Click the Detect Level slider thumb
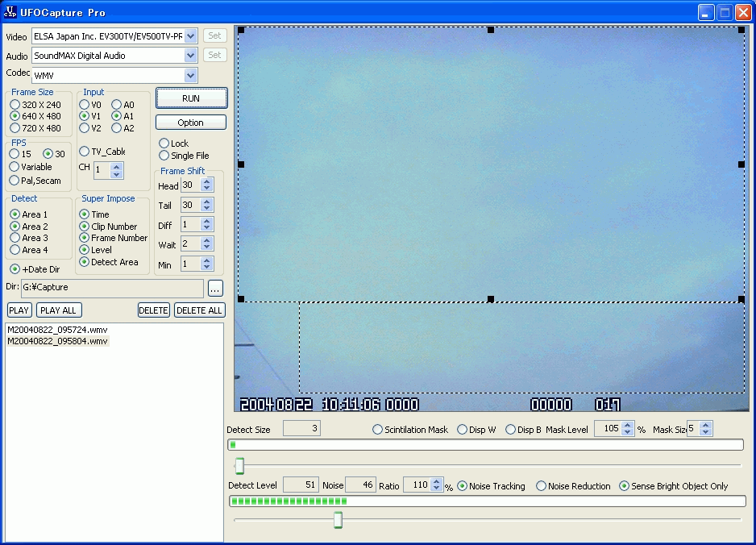This screenshot has height=545, width=756. [x=338, y=520]
